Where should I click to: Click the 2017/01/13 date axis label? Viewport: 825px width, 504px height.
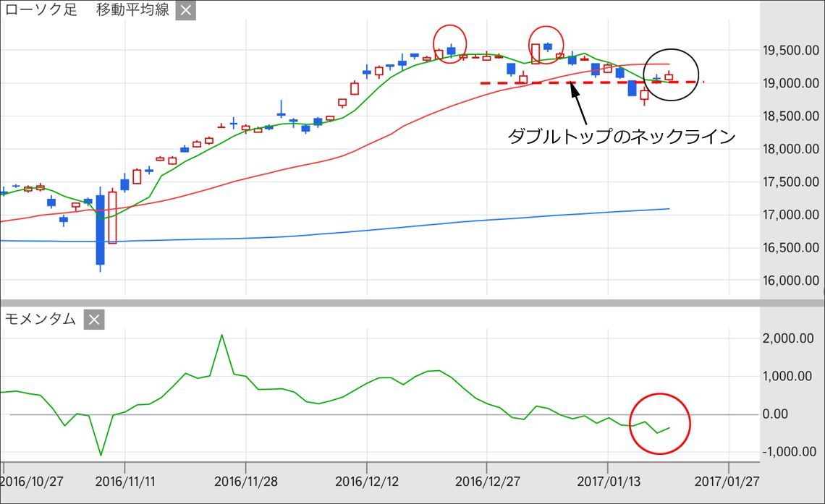pos(608,481)
